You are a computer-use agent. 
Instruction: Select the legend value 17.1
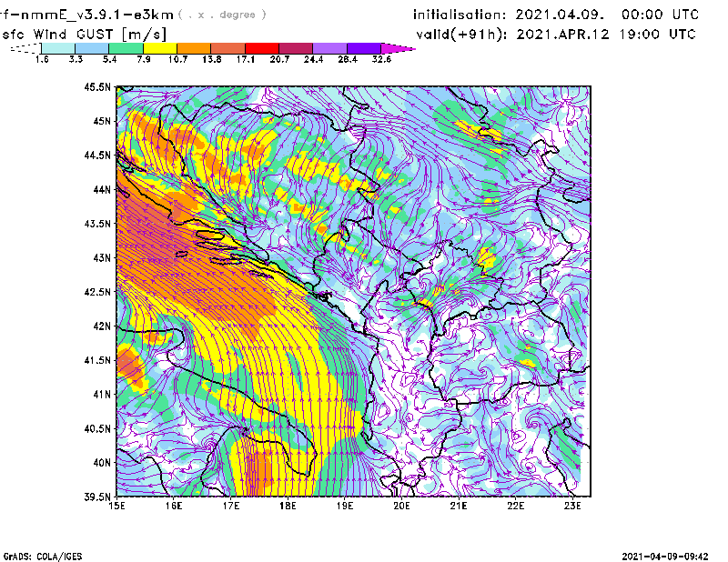(246, 59)
